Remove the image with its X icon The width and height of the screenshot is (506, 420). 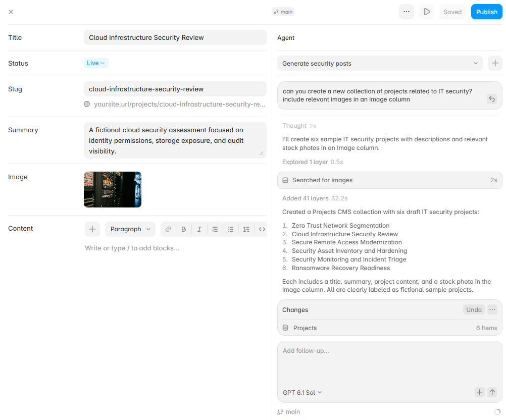pos(137,176)
